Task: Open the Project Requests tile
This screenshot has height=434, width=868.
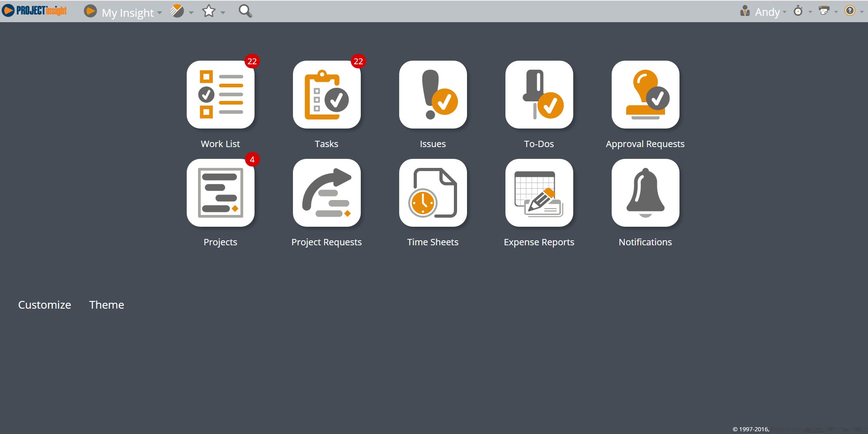Action: point(326,193)
